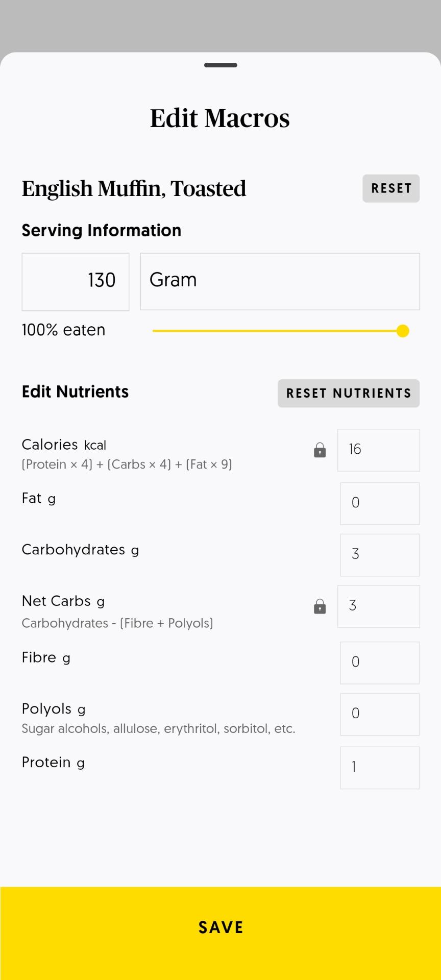Tap the yellow SAVE button
Viewport: 441px width, 980px height.
[220, 927]
